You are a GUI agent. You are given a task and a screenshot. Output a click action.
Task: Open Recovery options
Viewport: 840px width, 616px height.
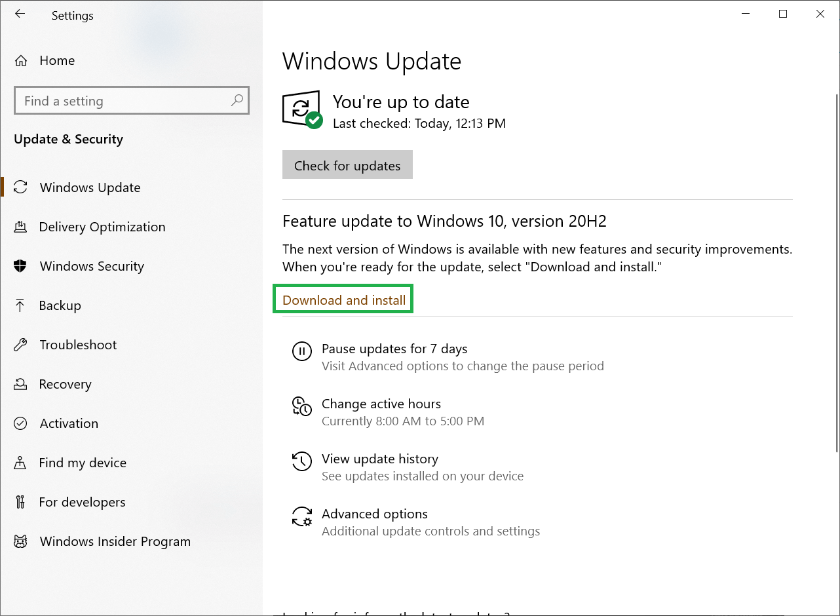tap(66, 384)
